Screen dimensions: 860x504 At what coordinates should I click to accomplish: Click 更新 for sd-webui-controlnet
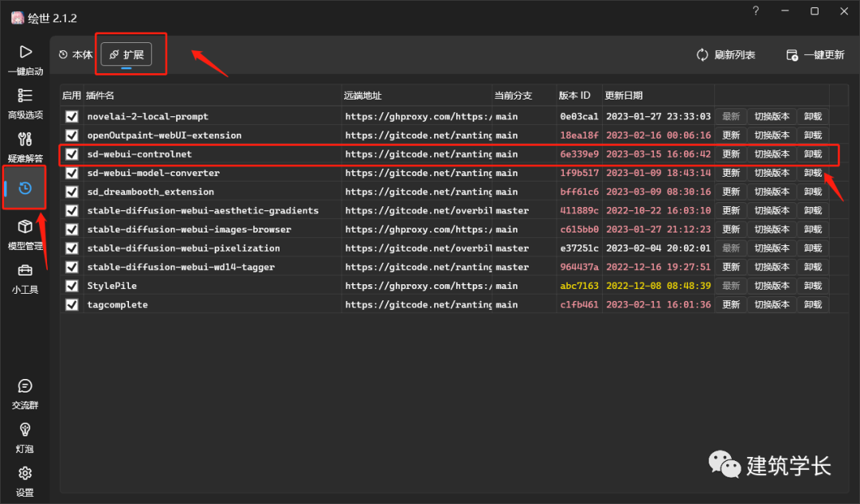coord(730,154)
